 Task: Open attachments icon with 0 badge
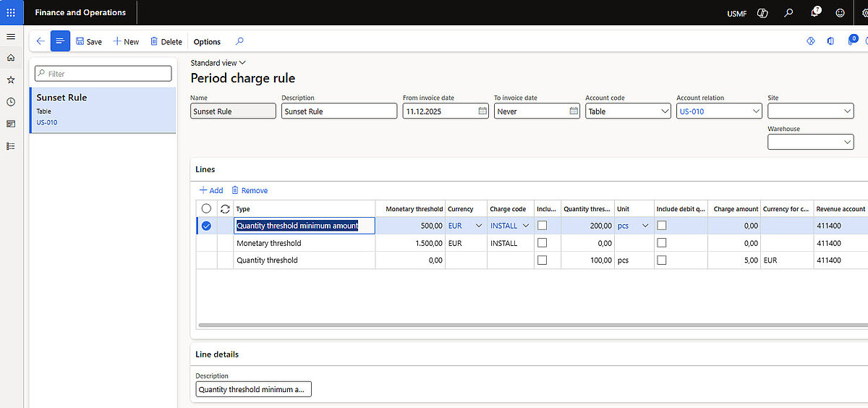851,41
